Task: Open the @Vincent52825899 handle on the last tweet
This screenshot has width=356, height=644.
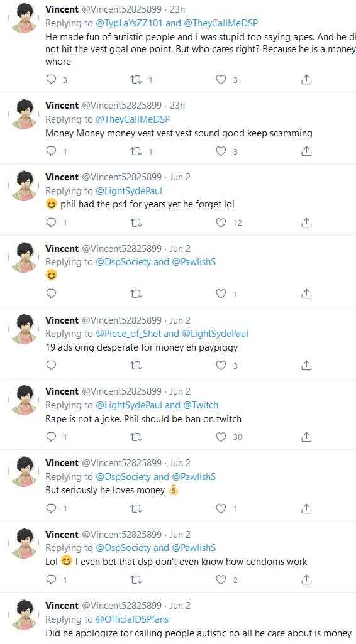Action: click(x=121, y=606)
